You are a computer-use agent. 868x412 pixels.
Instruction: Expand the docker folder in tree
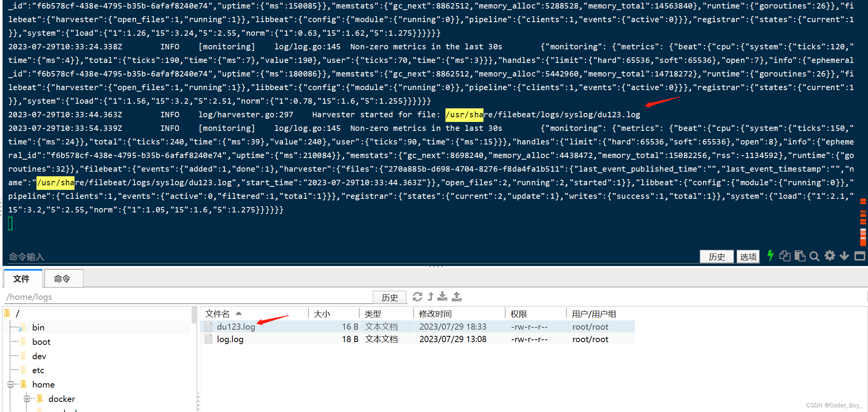[x=27, y=399]
